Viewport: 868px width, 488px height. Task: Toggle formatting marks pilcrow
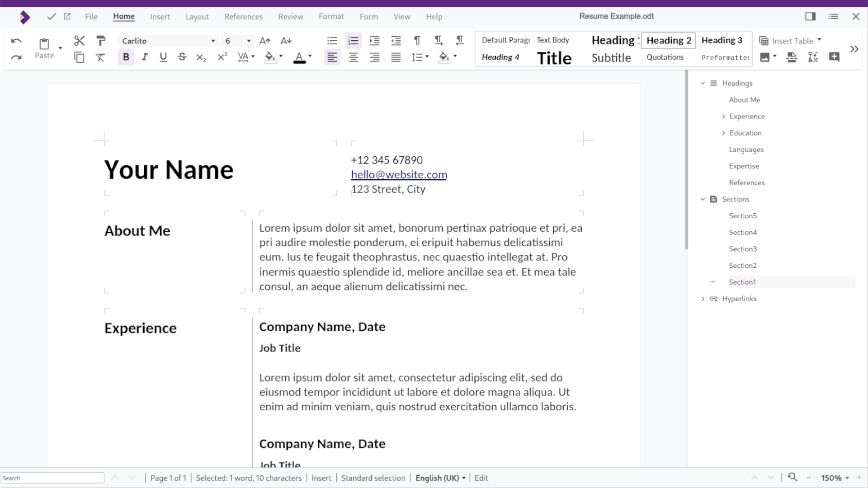click(x=417, y=41)
